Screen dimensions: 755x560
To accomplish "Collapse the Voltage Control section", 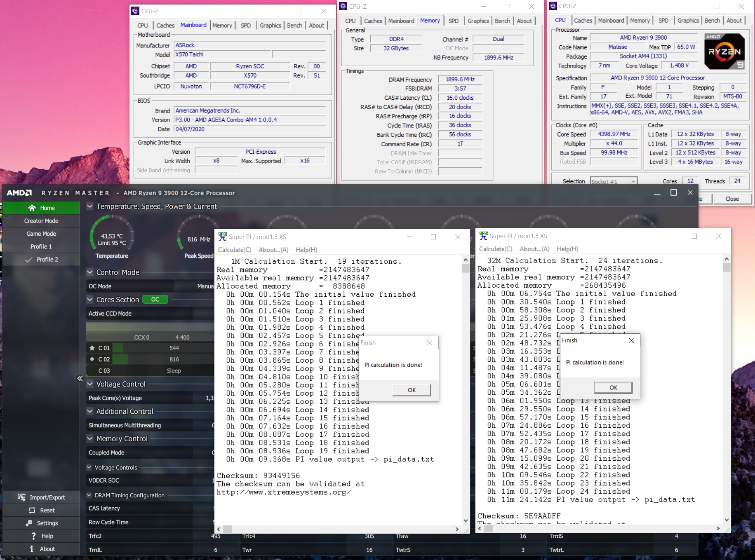I will [x=89, y=384].
